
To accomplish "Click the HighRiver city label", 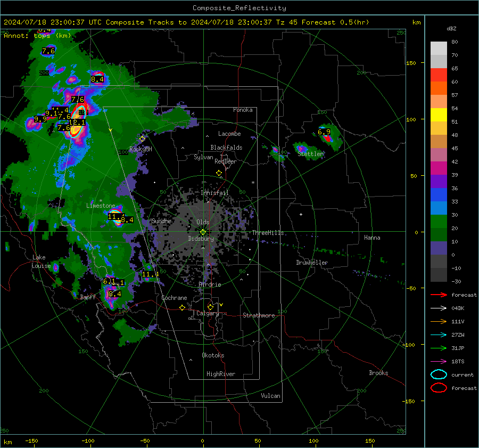I will click(x=221, y=374).
